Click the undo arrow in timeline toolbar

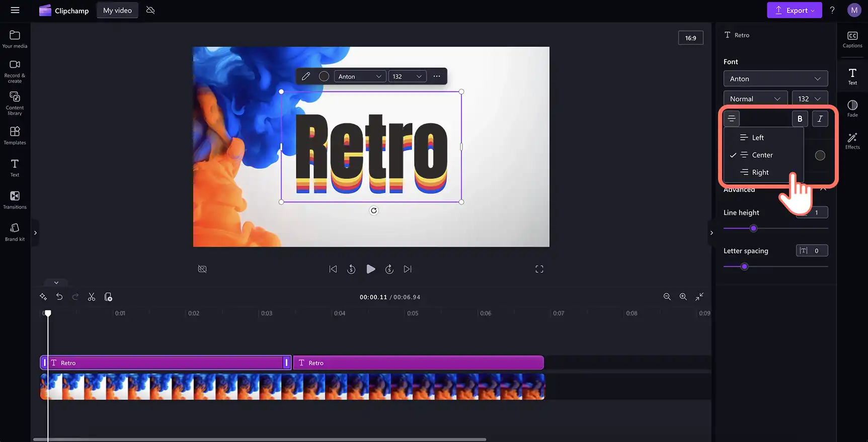click(x=59, y=297)
